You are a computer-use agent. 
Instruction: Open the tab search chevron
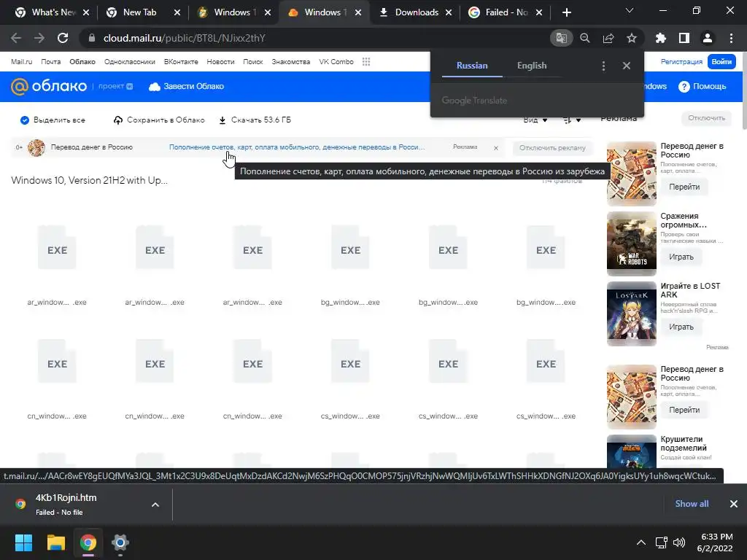(x=630, y=10)
